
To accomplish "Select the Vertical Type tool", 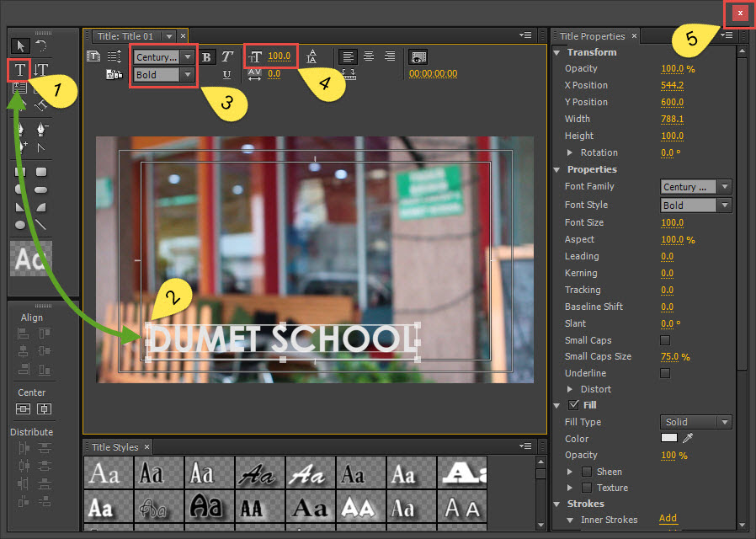I will (x=41, y=70).
